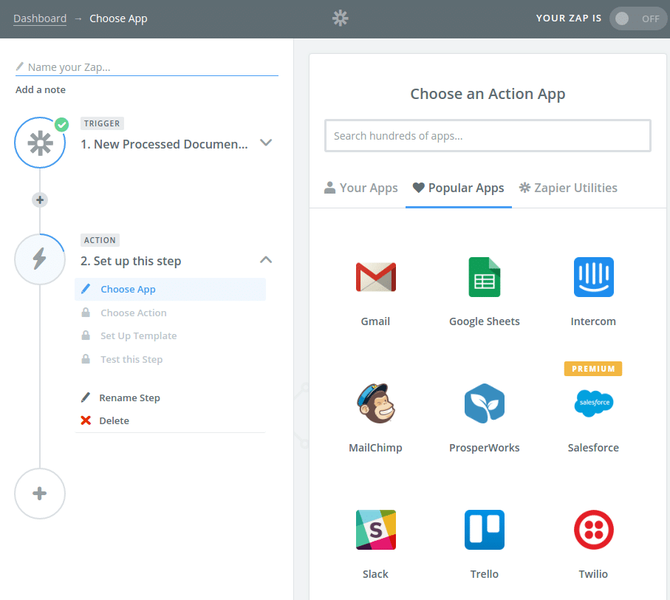The width and height of the screenshot is (670, 600).
Task: Go back to Dashboard link
Action: (40, 18)
